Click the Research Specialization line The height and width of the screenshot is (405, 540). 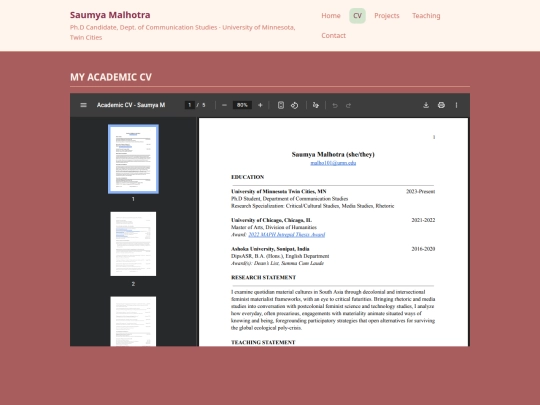click(x=313, y=206)
